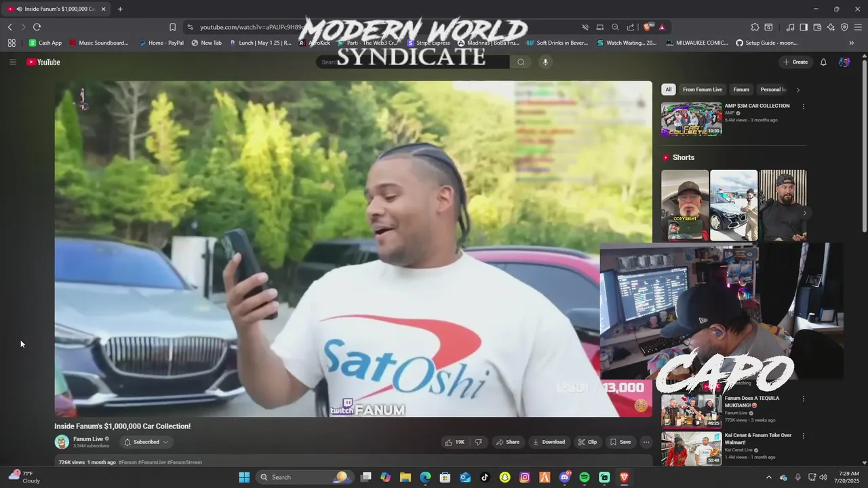Screen dimensions: 868x488
Task: Toggle the Subscribed notification button
Action: tap(146, 442)
